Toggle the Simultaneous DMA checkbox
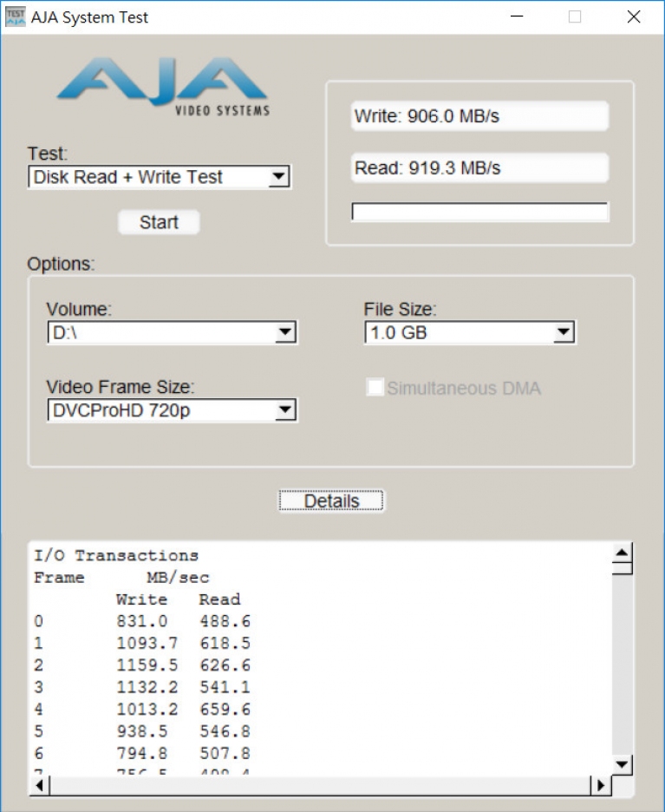This screenshot has width=665, height=812. point(375,388)
